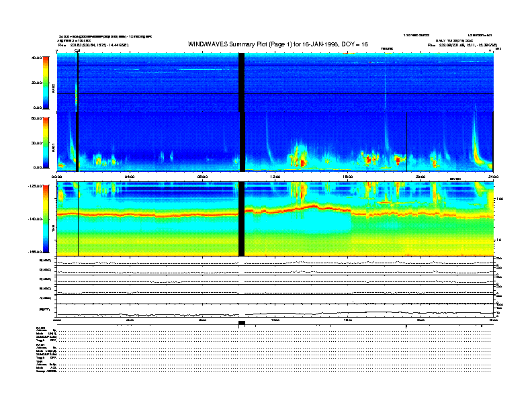Screen dimensions: 532x411
Task: Click the -125.00 label on TNR color scale
Action: 35,185
